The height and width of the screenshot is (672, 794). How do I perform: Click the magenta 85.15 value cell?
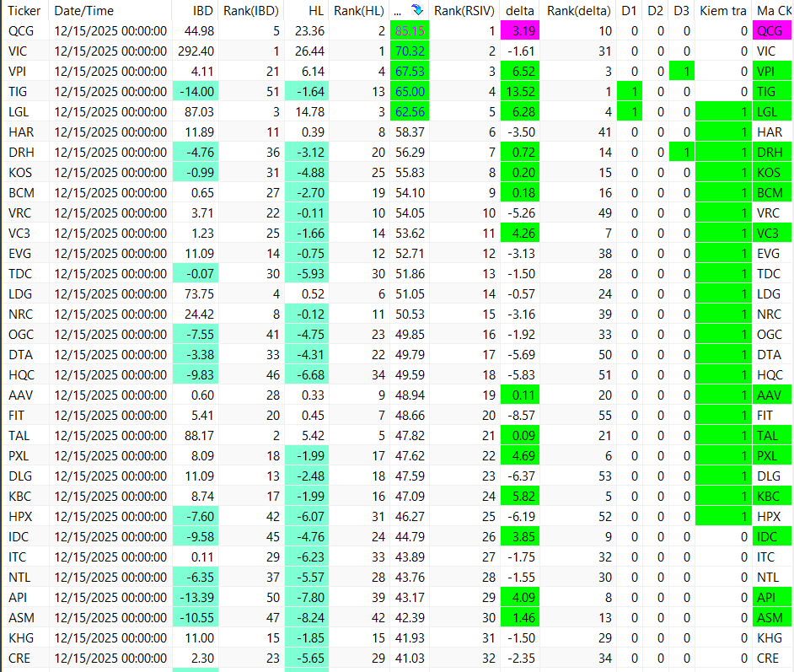[410, 31]
